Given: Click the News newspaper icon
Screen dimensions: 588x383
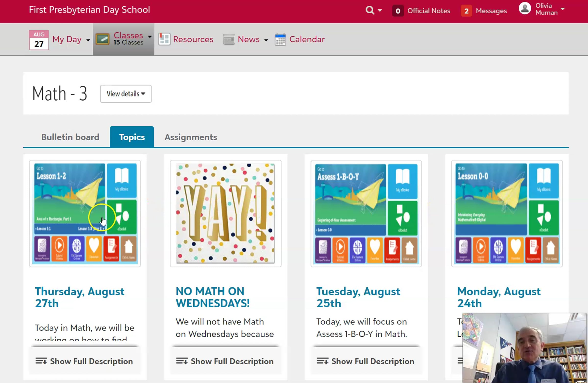Looking at the screenshot, I should pyautogui.click(x=229, y=39).
